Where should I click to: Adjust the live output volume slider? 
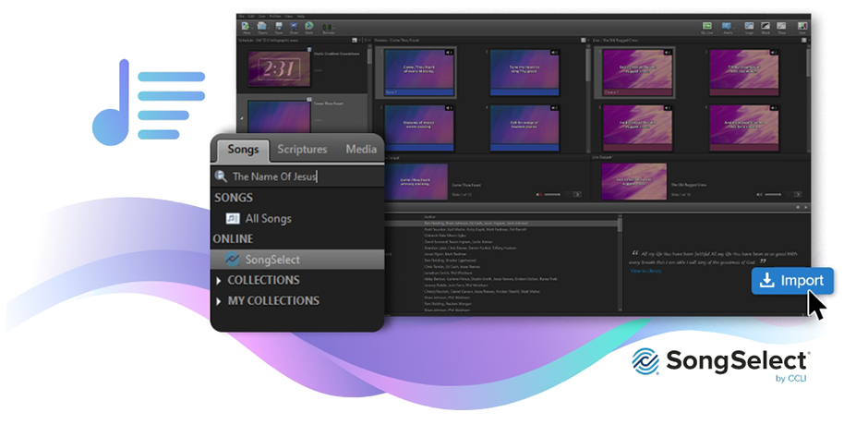(x=773, y=194)
